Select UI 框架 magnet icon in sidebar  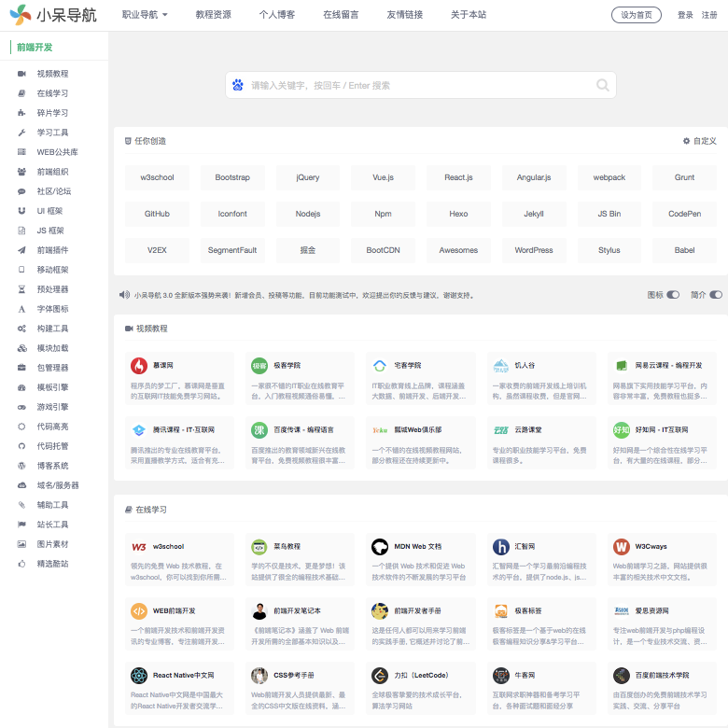[21, 211]
